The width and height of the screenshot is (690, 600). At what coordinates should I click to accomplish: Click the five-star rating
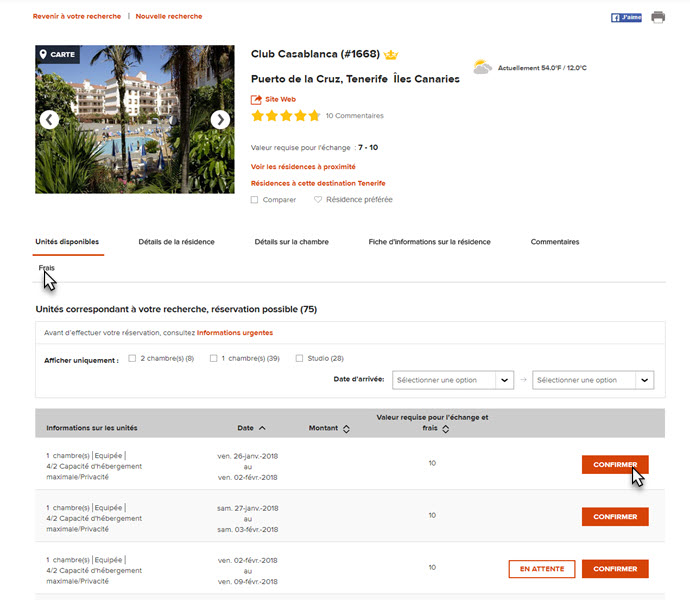coord(286,116)
